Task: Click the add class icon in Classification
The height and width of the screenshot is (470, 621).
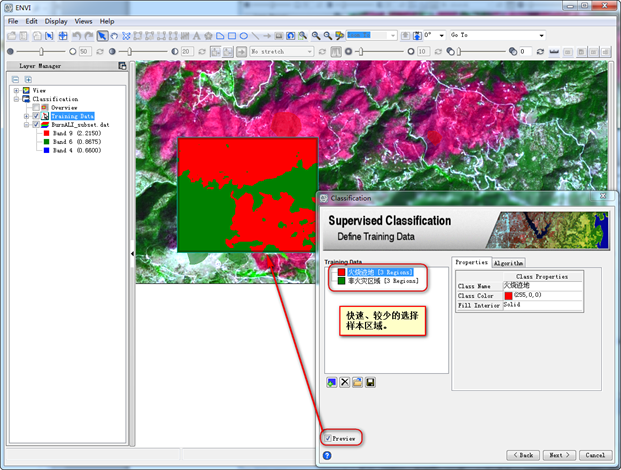Action: (x=332, y=382)
